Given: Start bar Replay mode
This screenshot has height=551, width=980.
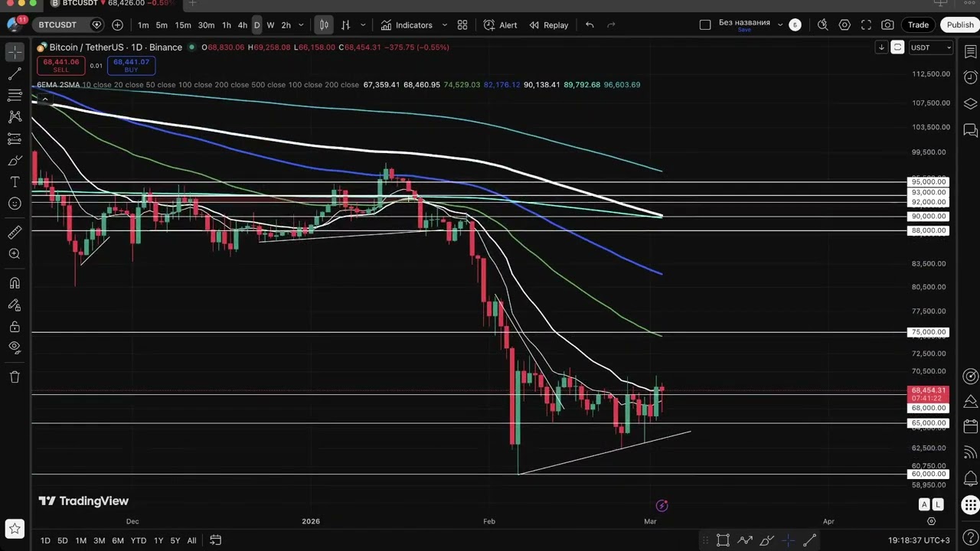Looking at the screenshot, I should pos(549,25).
